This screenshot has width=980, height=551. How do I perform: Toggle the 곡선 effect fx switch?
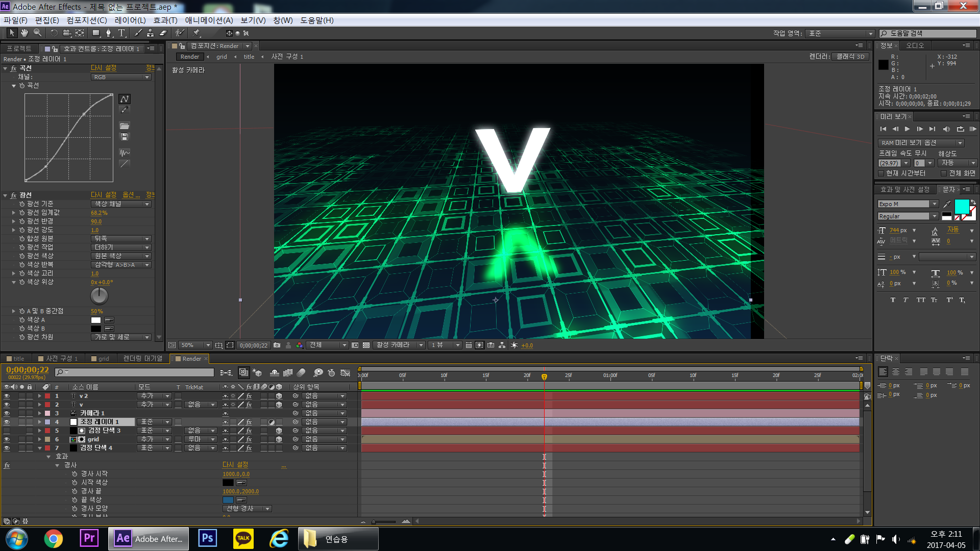coord(13,68)
